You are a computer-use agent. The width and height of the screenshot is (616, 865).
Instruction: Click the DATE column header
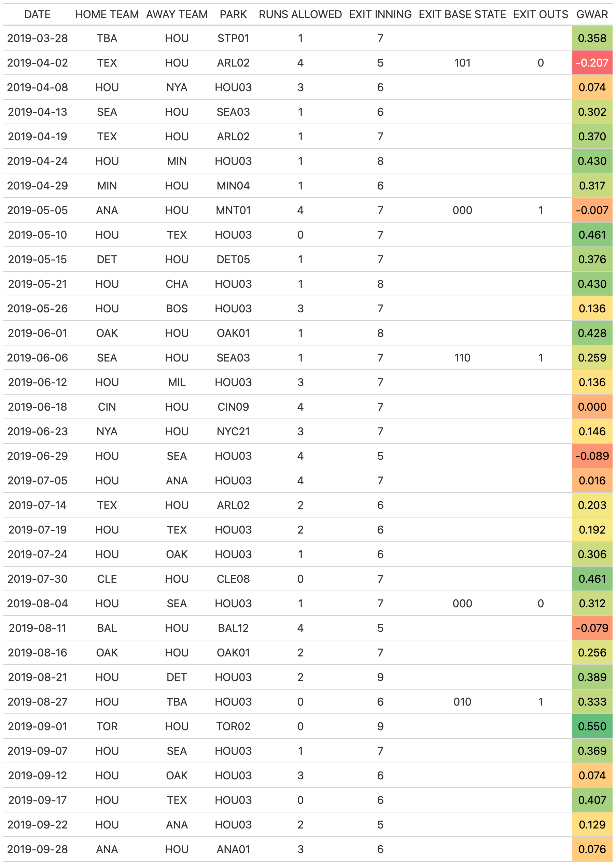pyautogui.click(x=37, y=14)
